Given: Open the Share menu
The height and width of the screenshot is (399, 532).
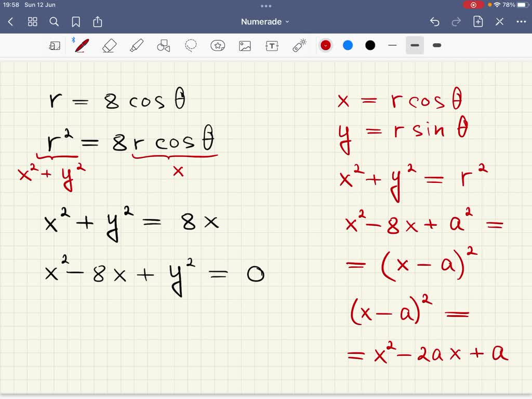Looking at the screenshot, I should [98, 22].
